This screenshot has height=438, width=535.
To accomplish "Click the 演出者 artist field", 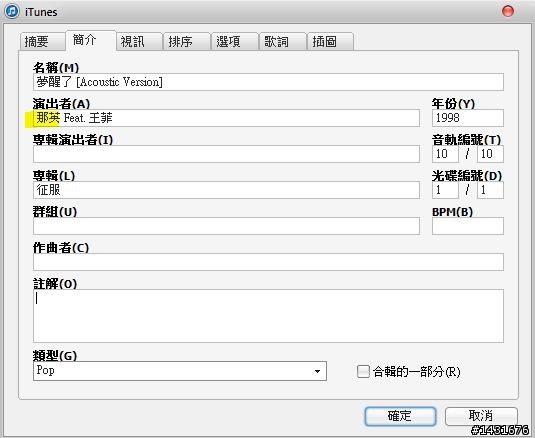I will pyautogui.click(x=226, y=118).
